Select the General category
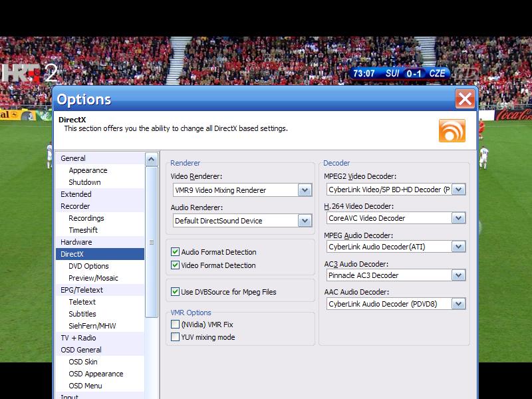This screenshot has width=532, height=399. pyautogui.click(x=100, y=158)
